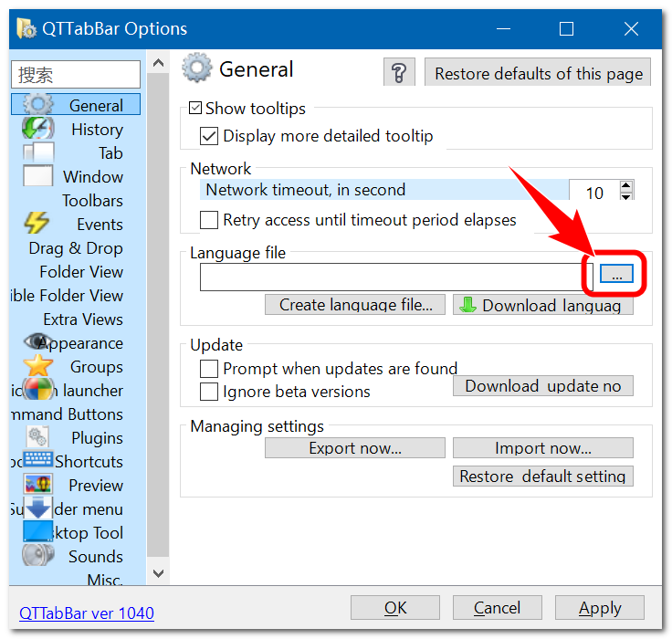Viewport: 672px width, 639px height.
Task: Uncheck Display more detailed tooltip
Action: click(209, 136)
